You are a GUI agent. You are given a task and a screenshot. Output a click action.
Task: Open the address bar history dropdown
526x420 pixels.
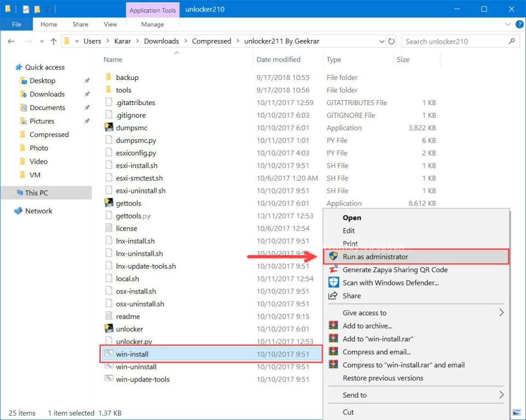pyautogui.click(x=382, y=42)
